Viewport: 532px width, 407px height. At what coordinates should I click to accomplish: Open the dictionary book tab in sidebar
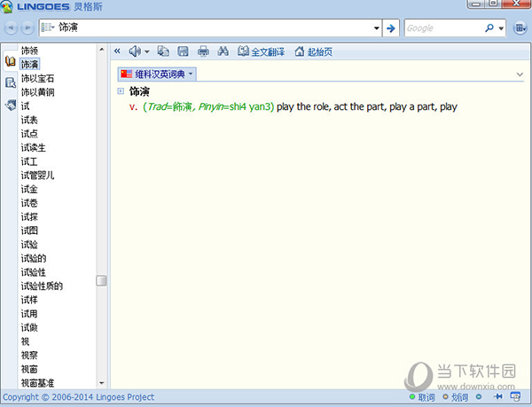tap(10, 61)
